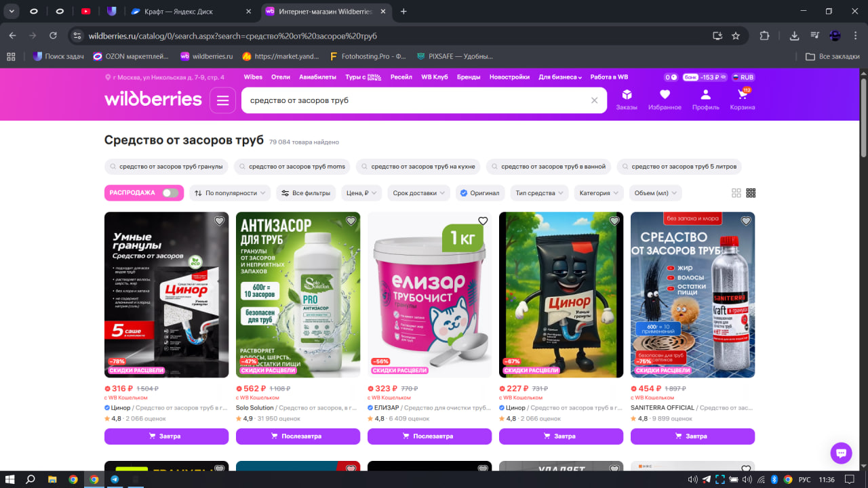
Task: Select suggestion средство от засоров труб гранулы
Action: (x=166, y=167)
